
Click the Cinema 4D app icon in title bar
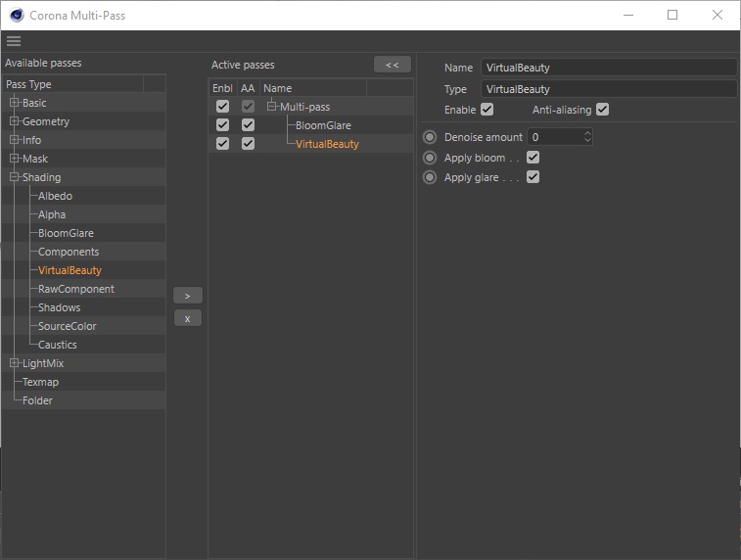[17, 15]
